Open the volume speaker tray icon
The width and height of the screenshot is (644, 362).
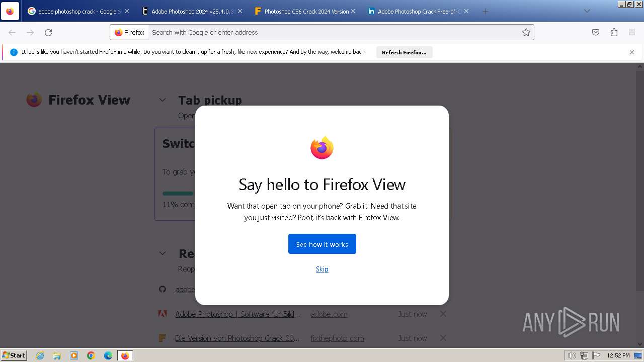pyautogui.click(x=572, y=355)
